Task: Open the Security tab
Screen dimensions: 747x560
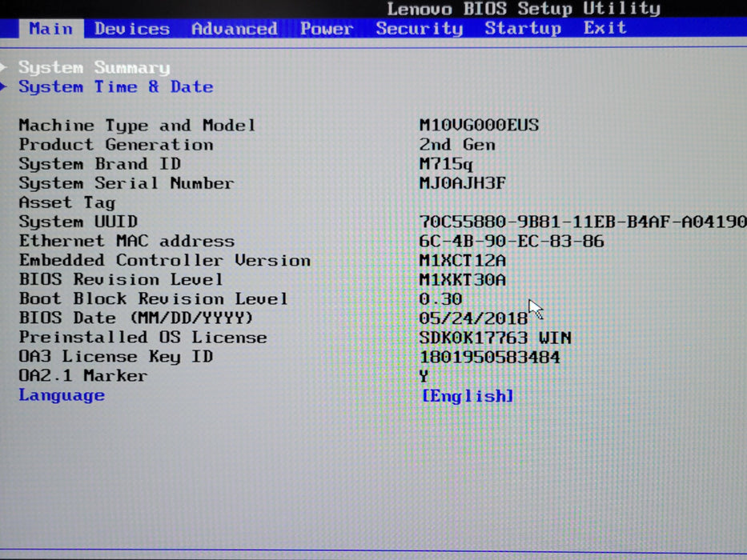Action: tap(420, 29)
